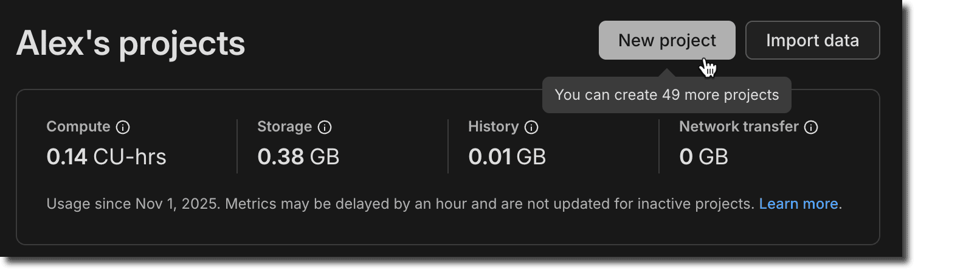
Task: Click the 0.38 GB storage value
Action: (x=298, y=157)
